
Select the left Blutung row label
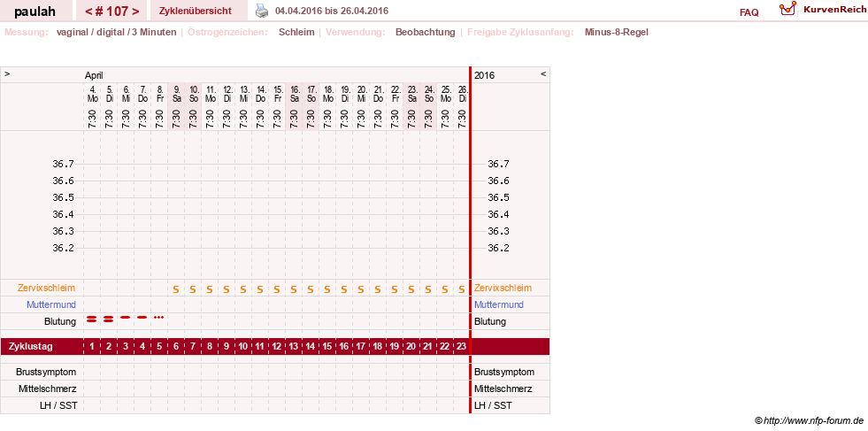[x=60, y=321]
